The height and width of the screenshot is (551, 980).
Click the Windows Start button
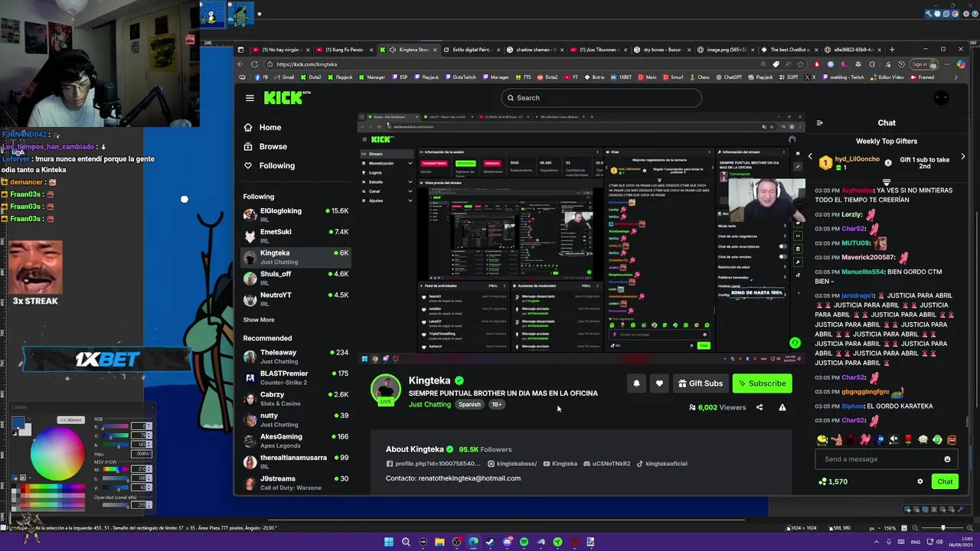pos(389,542)
